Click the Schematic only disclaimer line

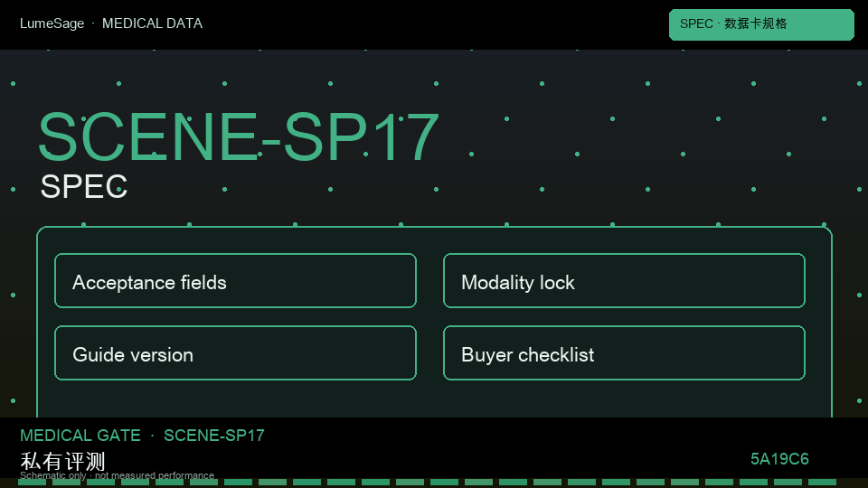pyautogui.click(x=117, y=476)
